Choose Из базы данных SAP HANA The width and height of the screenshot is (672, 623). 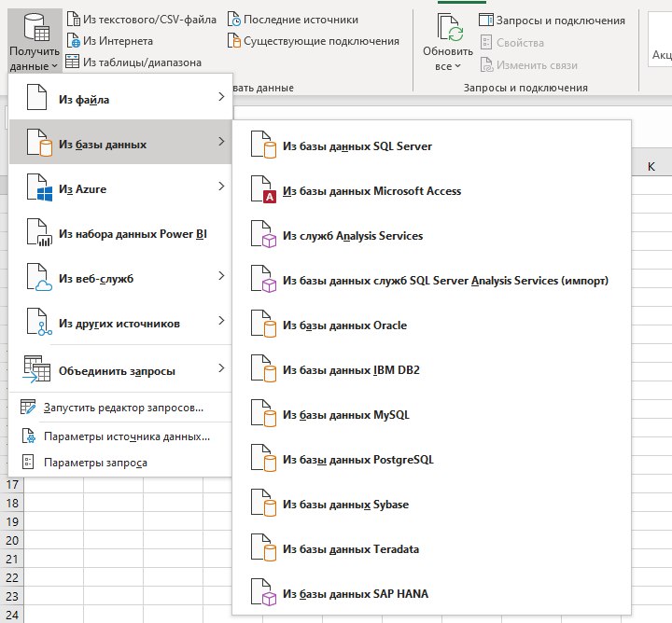(432, 593)
